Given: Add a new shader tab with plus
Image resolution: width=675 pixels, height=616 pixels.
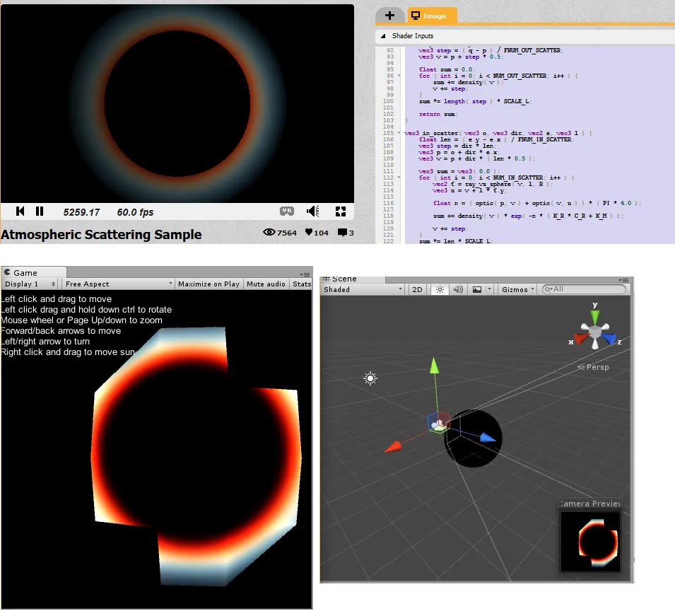Looking at the screenshot, I should 389,16.
